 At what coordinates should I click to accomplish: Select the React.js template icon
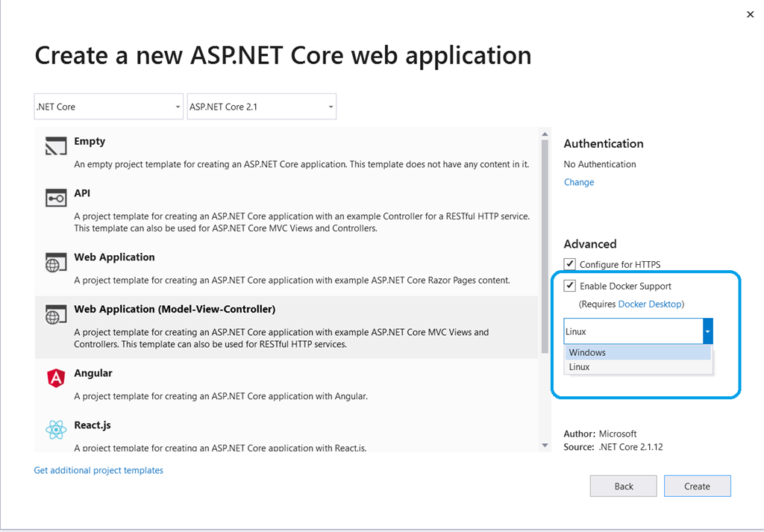[x=56, y=430]
